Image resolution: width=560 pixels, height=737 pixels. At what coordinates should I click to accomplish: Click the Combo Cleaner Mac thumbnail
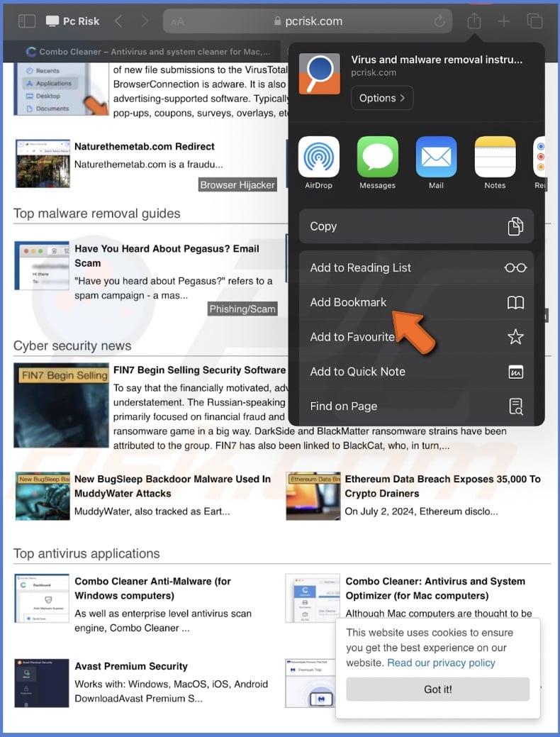[313, 598]
